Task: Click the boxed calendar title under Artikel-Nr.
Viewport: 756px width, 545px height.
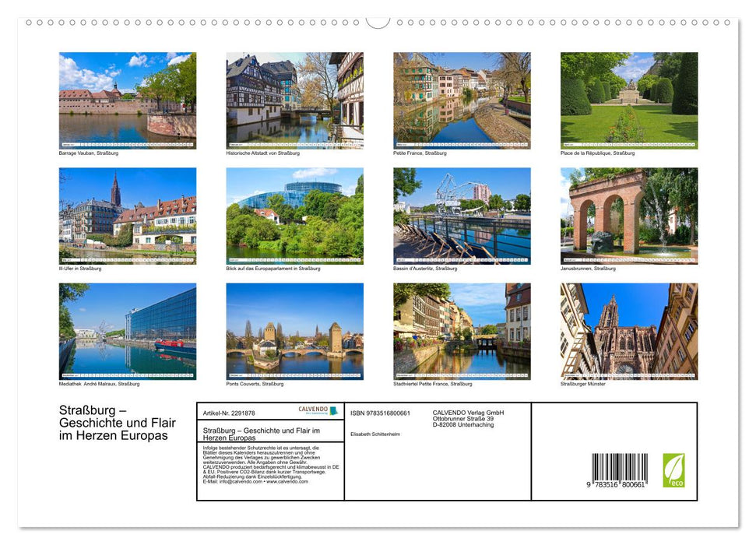Action: pos(262,434)
